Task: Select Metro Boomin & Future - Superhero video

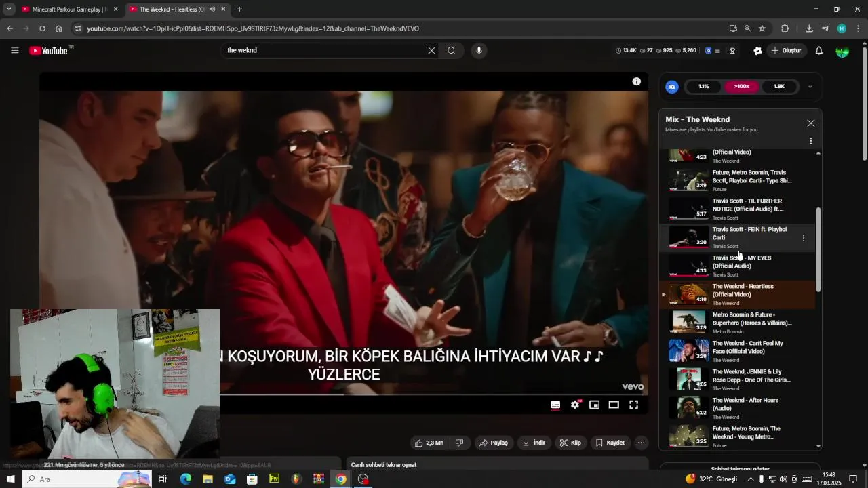Action: click(738, 323)
